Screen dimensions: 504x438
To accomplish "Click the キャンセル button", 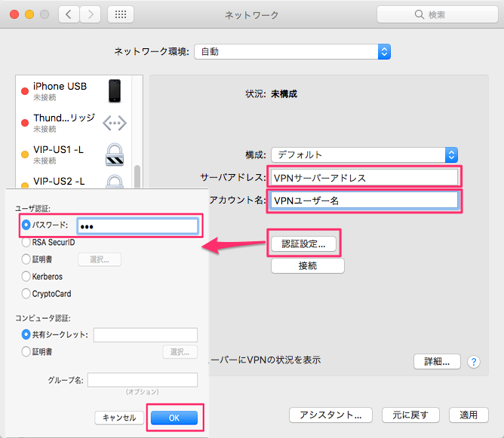I will [119, 418].
